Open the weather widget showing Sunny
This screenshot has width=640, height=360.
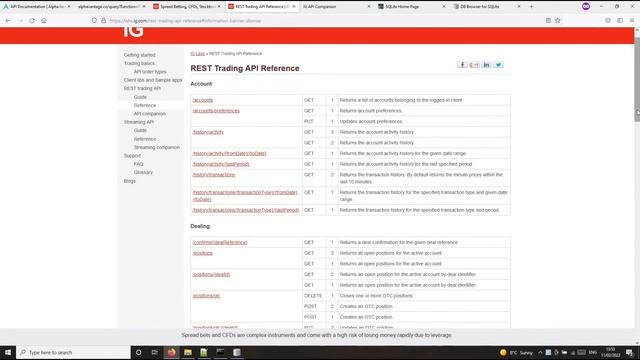tap(517, 352)
